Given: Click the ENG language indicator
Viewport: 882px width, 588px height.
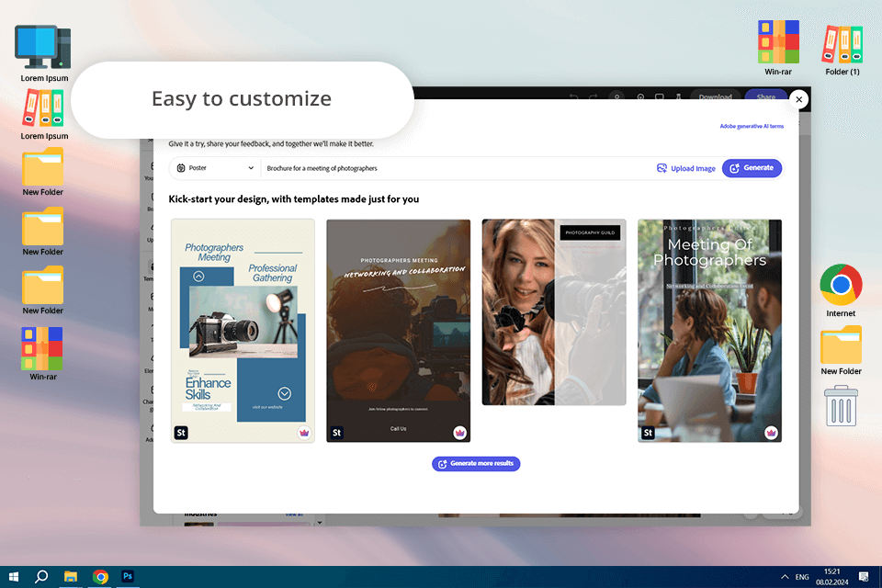Looking at the screenshot, I should 802,577.
